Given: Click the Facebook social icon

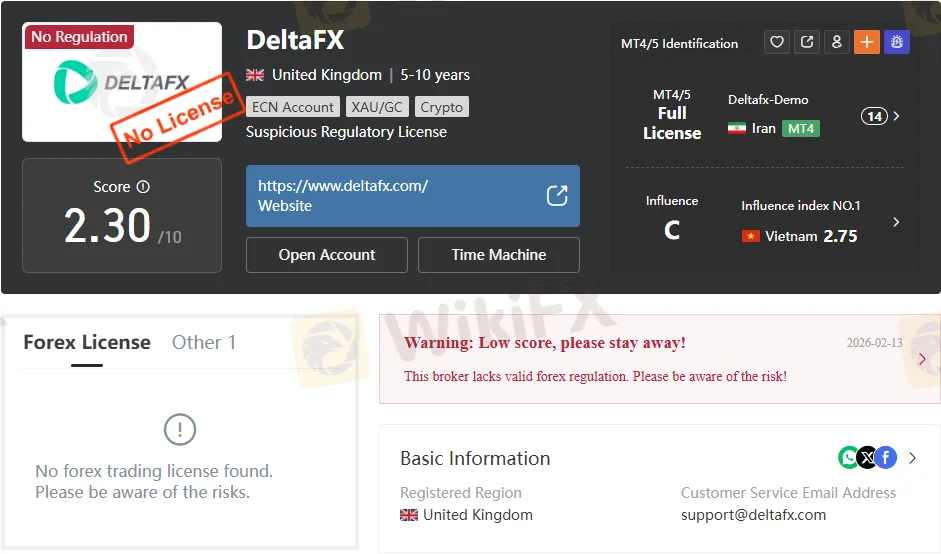Looking at the screenshot, I should click(x=886, y=458).
